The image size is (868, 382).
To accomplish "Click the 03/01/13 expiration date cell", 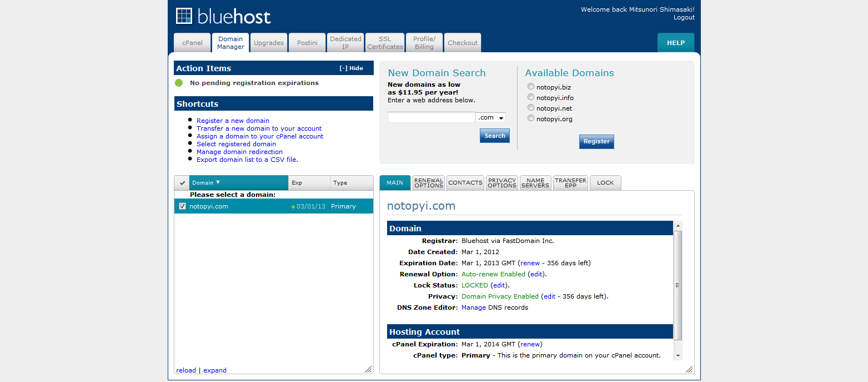I will [x=311, y=206].
